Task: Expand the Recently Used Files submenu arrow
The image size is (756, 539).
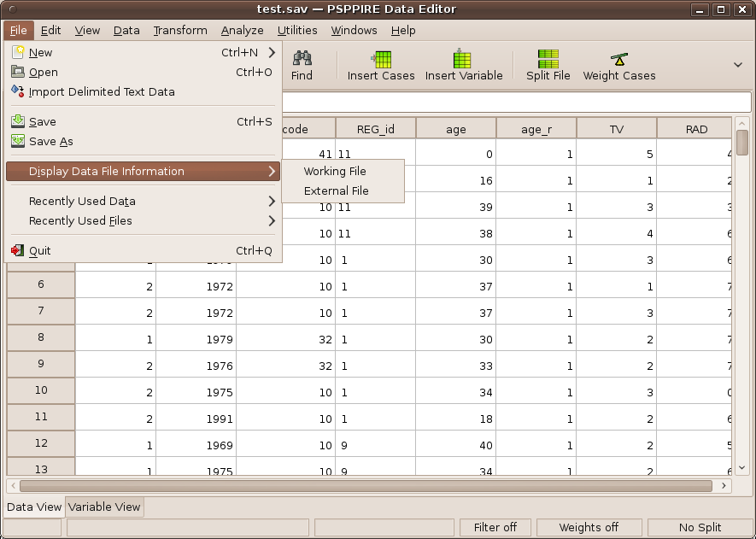Action: point(272,220)
